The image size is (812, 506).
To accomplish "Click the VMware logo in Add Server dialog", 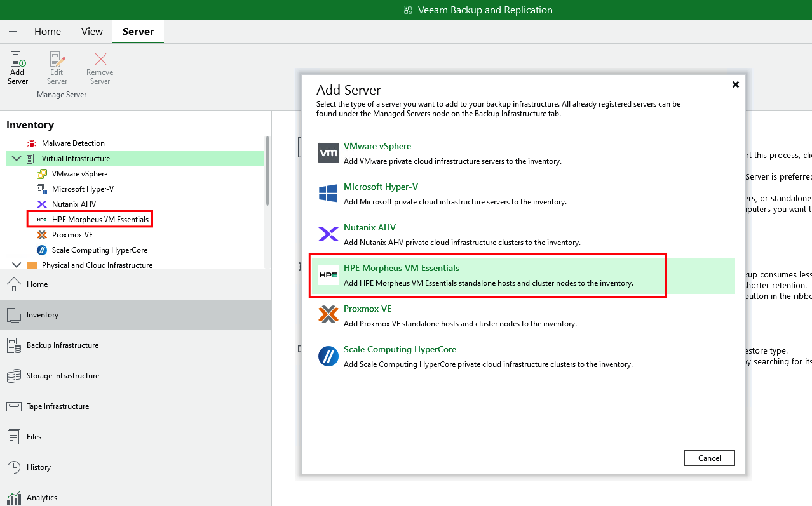I will click(x=328, y=153).
